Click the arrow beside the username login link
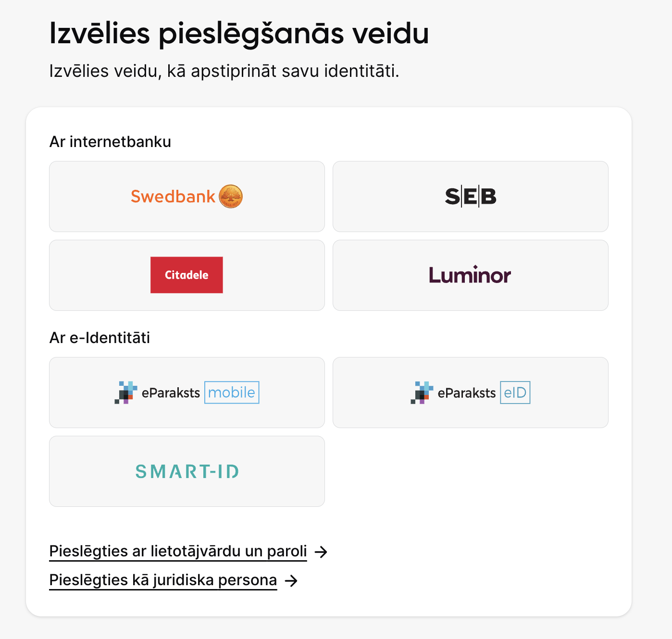Screen dimensions: 672x639 tap(321, 552)
